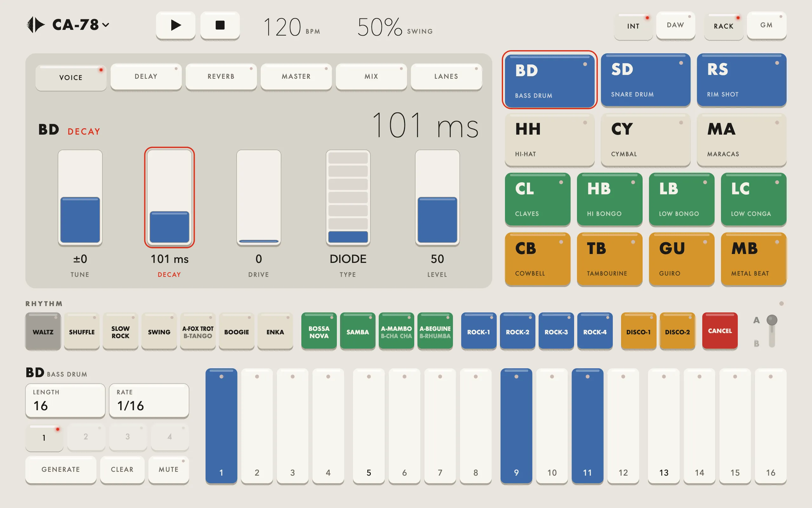Switch to the REVERB tab
Image resolution: width=812 pixels, height=508 pixels.
[221, 76]
